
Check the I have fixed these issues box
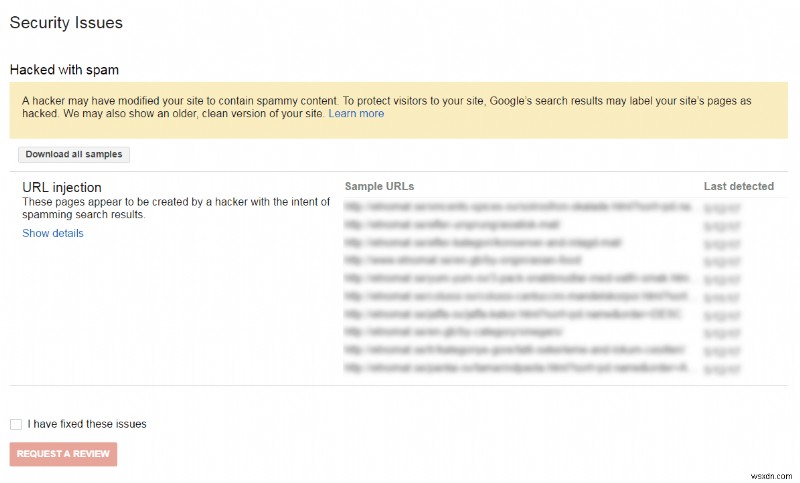pyautogui.click(x=16, y=424)
